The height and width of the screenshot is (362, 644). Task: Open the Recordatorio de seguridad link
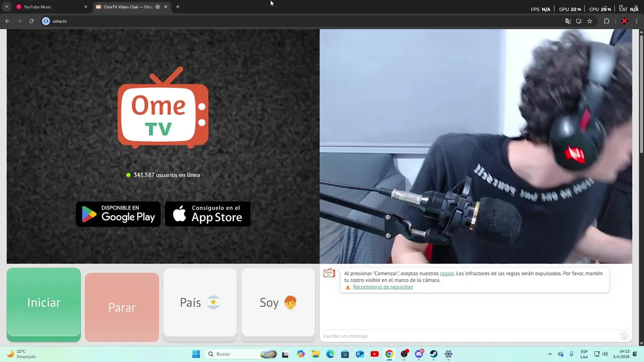(383, 287)
